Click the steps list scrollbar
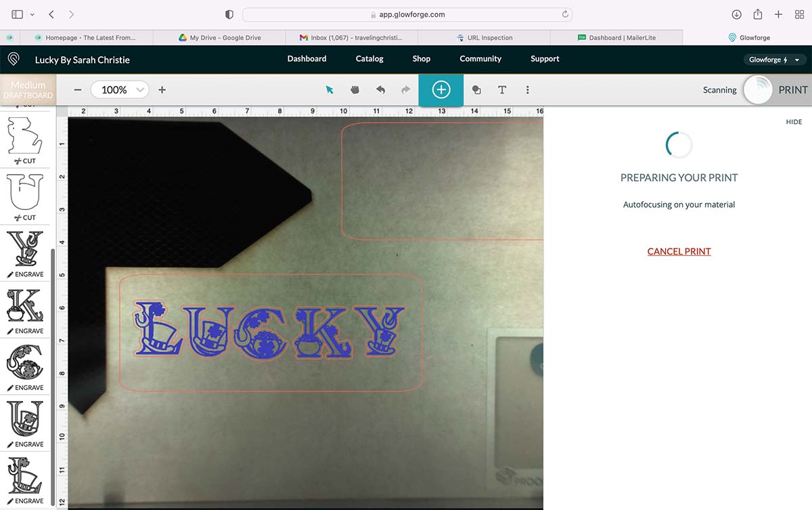 pos(53,376)
